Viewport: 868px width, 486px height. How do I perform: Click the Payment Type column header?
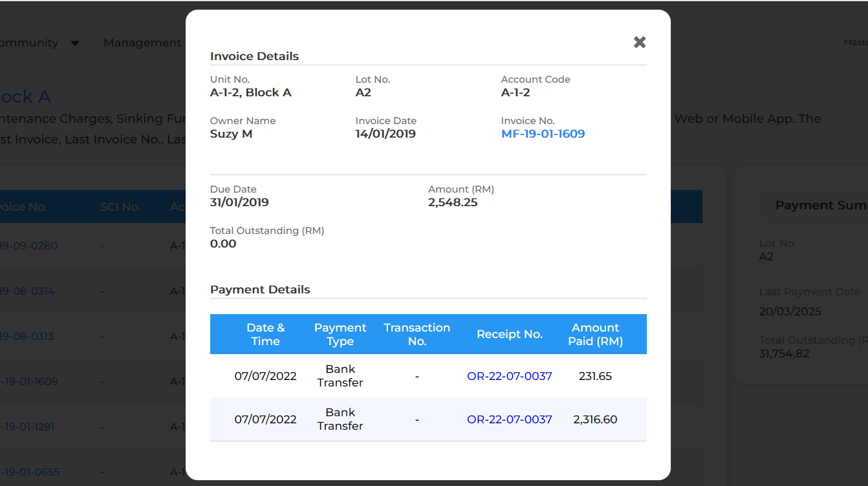340,334
